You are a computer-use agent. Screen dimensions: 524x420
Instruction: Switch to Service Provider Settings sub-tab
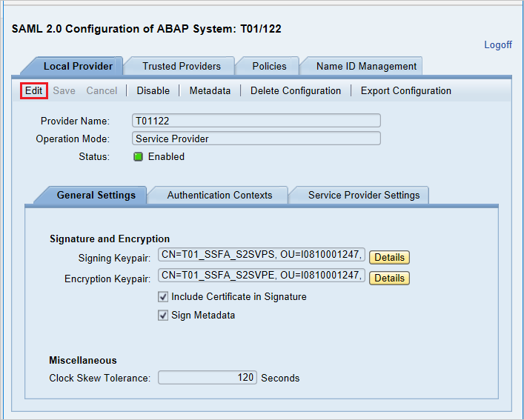click(x=364, y=196)
